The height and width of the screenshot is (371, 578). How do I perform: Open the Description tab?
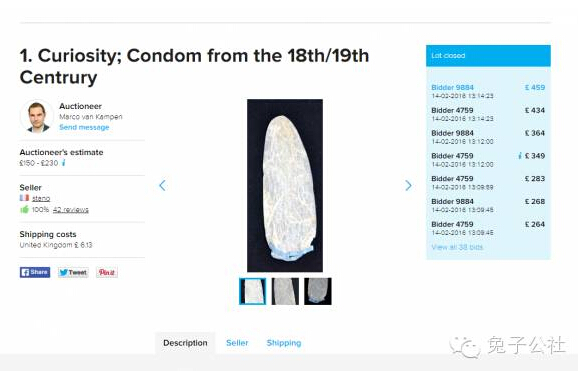pos(185,343)
